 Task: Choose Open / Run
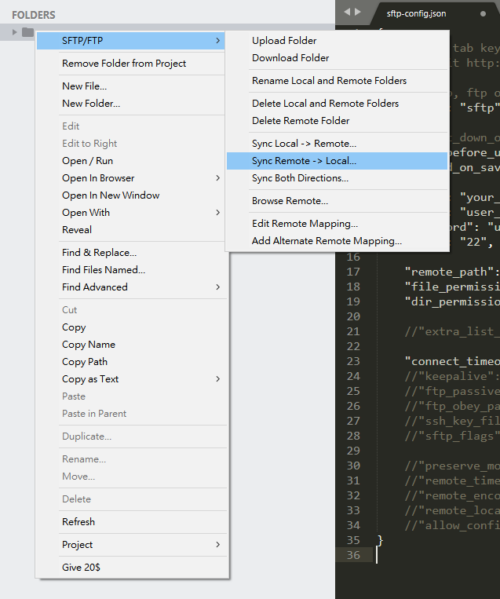click(x=131, y=161)
